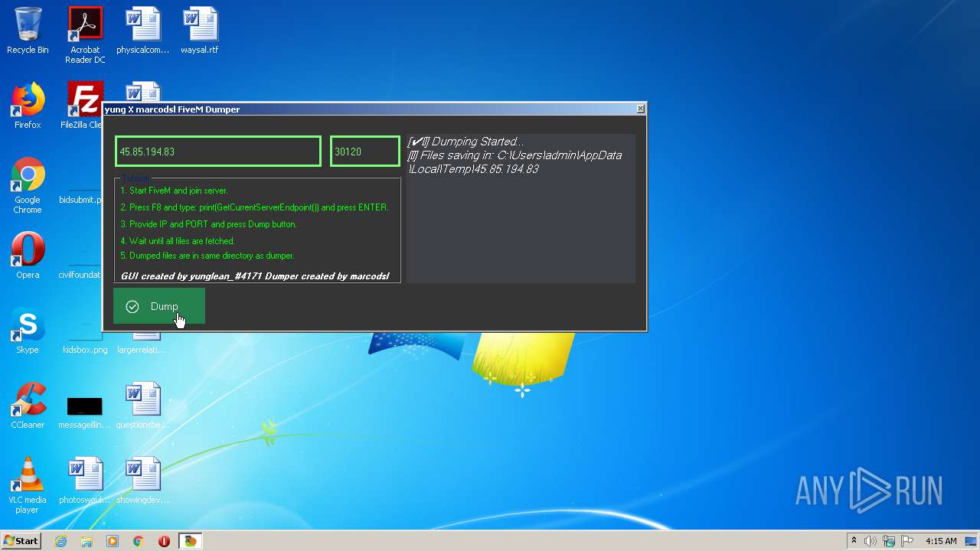
Task: Click tutorial step 4 'Wait until all files are fetched'
Action: [x=177, y=241]
